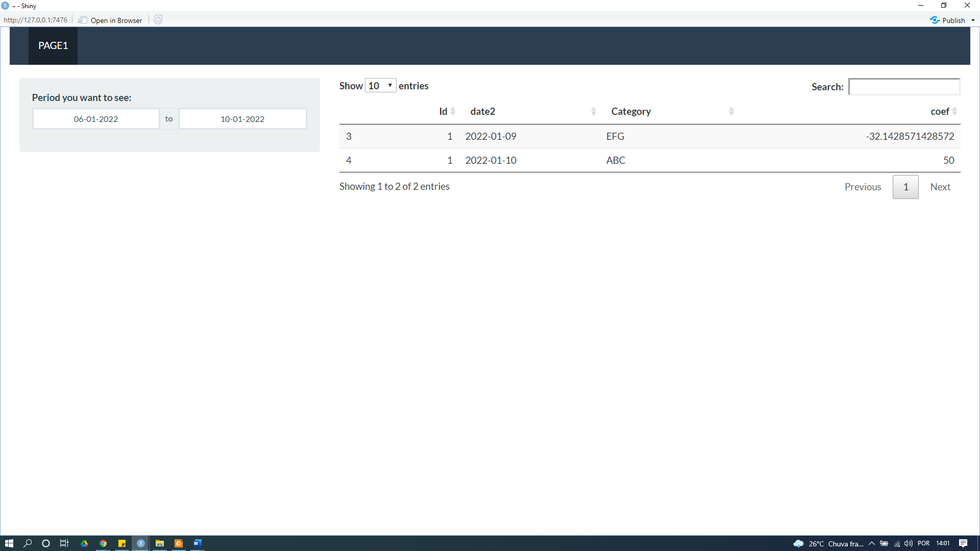
Task: Click Open in Browser
Action: [110, 20]
